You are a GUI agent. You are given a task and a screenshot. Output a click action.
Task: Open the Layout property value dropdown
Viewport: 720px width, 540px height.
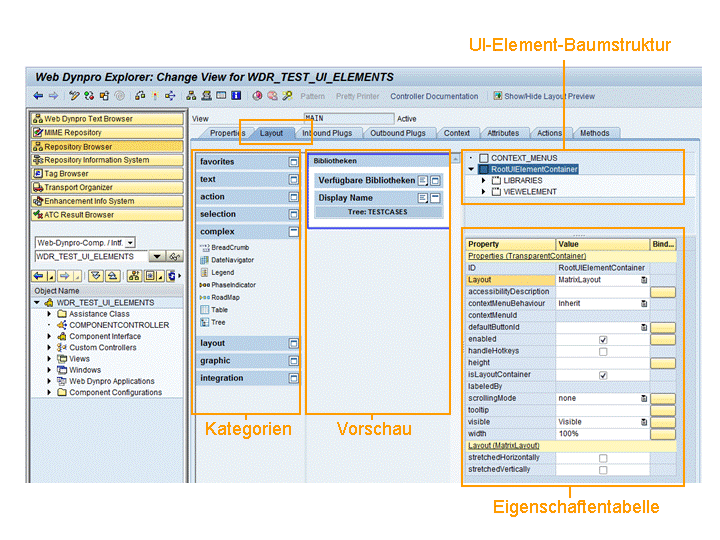[644, 280]
